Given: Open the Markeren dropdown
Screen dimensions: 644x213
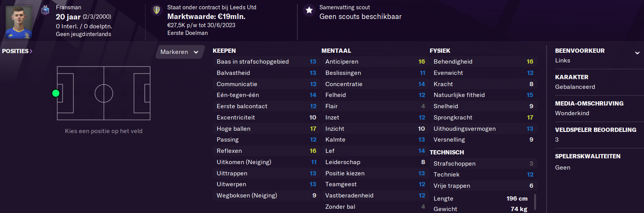Looking at the screenshot, I should pos(180,52).
